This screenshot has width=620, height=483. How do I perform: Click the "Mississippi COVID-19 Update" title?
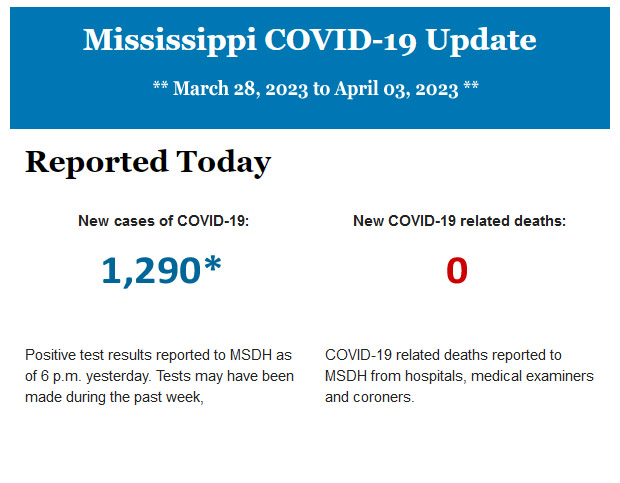pyautogui.click(x=309, y=40)
